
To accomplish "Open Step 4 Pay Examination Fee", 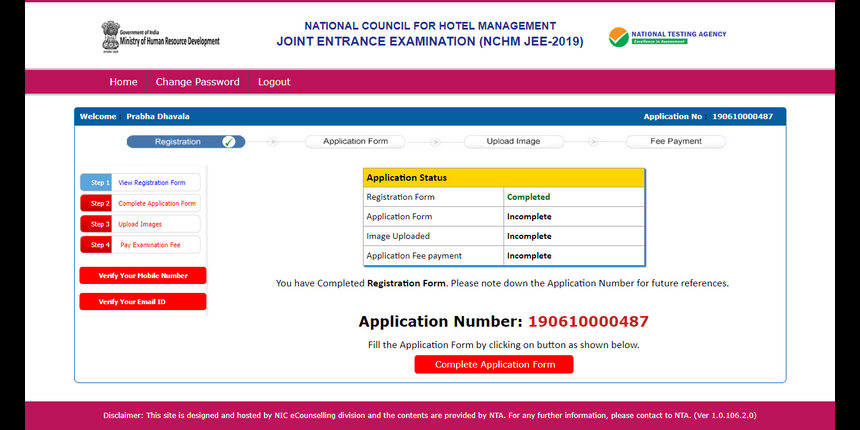I will click(x=140, y=245).
